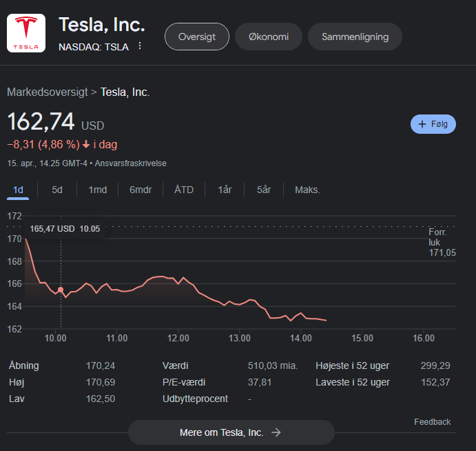This screenshot has width=476, height=451.
Task: Switch chart to ÅTD range
Action: pos(184,190)
